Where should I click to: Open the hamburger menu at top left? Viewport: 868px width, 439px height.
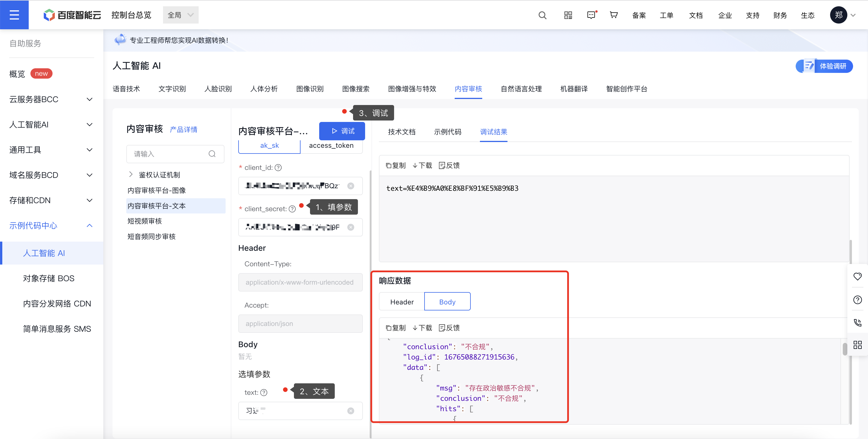[14, 15]
